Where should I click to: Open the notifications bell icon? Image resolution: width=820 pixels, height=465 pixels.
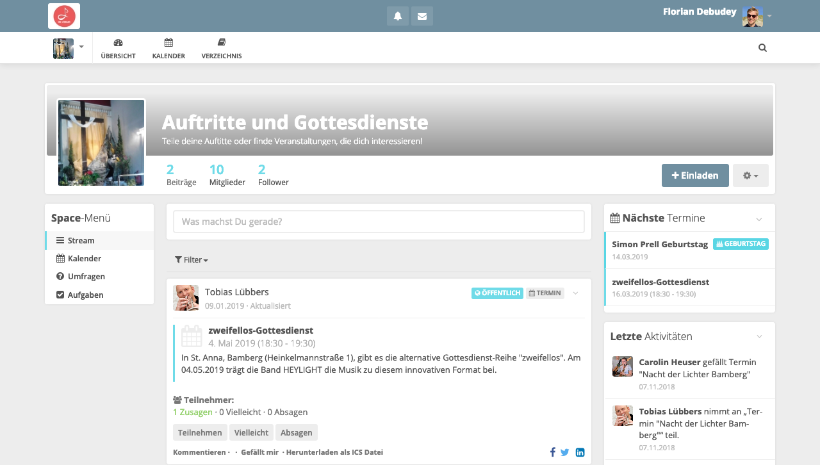[397, 16]
